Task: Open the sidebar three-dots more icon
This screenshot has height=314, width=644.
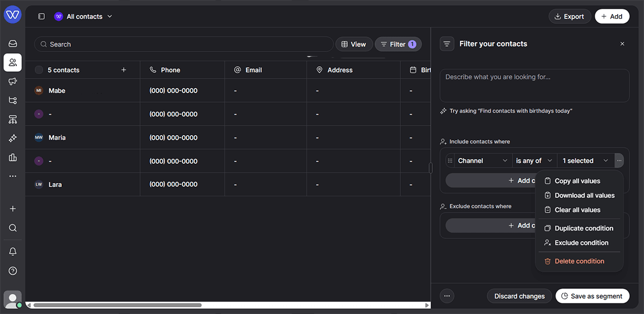Action: [x=13, y=176]
